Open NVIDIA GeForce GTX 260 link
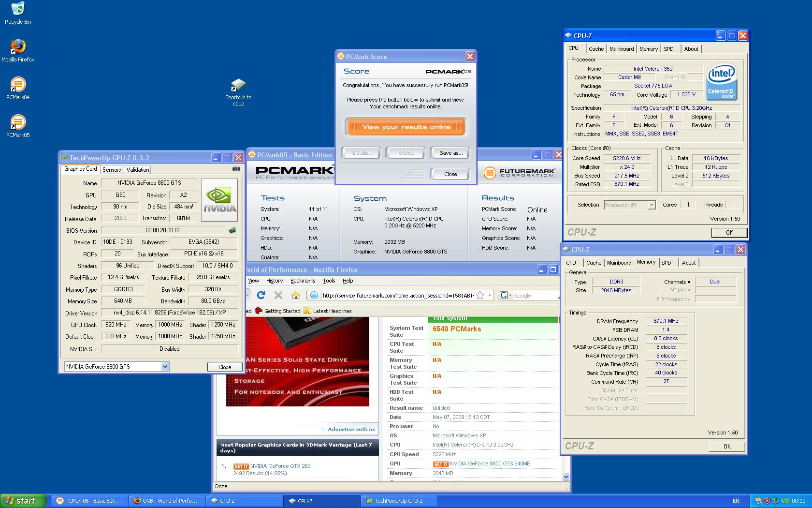 (x=280, y=466)
